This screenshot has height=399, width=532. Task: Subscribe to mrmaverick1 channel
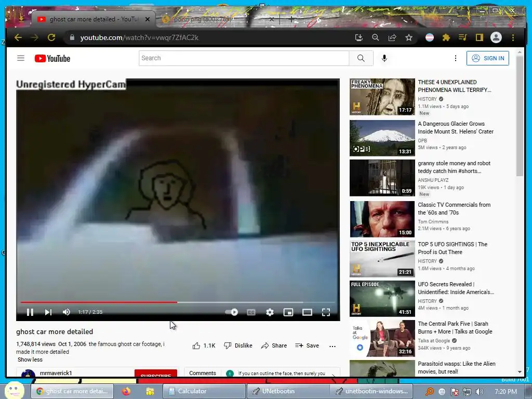coord(156,373)
